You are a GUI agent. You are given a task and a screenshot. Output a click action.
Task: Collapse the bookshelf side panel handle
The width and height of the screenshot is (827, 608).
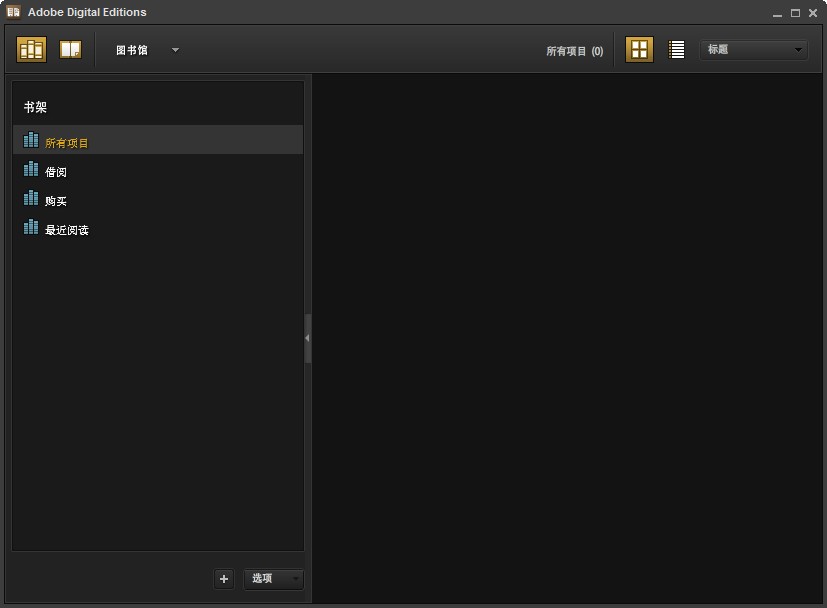pyautogui.click(x=307, y=338)
